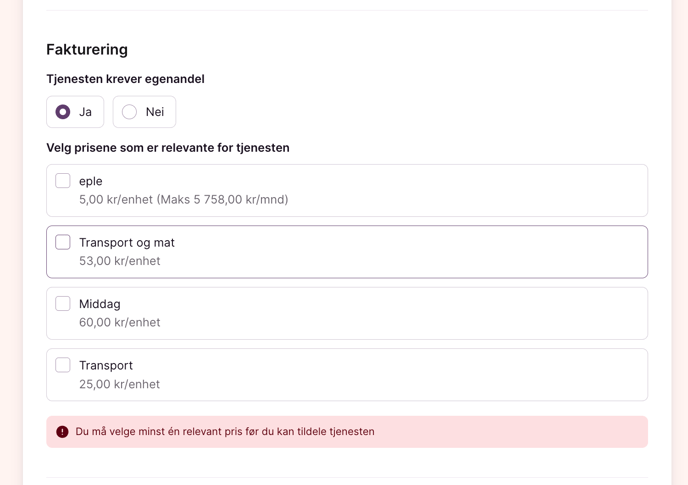Click the Fakturering section heading
The height and width of the screenshot is (485, 688).
click(87, 50)
